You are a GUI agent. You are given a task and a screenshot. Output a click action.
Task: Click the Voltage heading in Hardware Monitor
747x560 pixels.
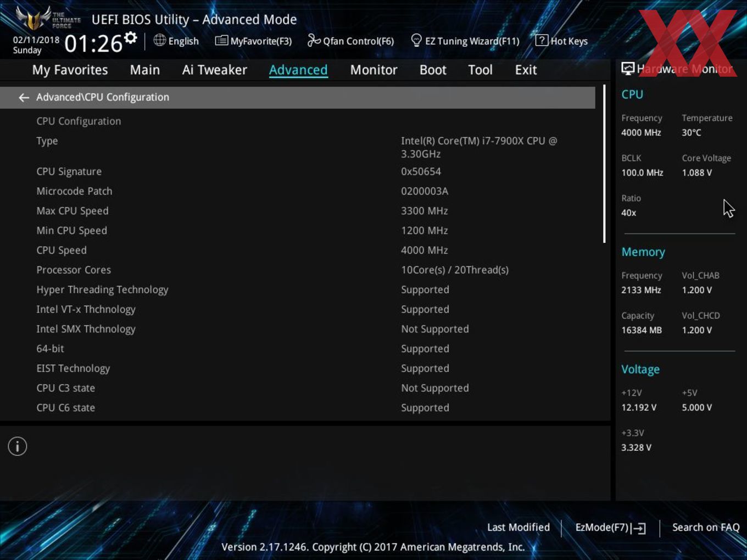point(640,369)
